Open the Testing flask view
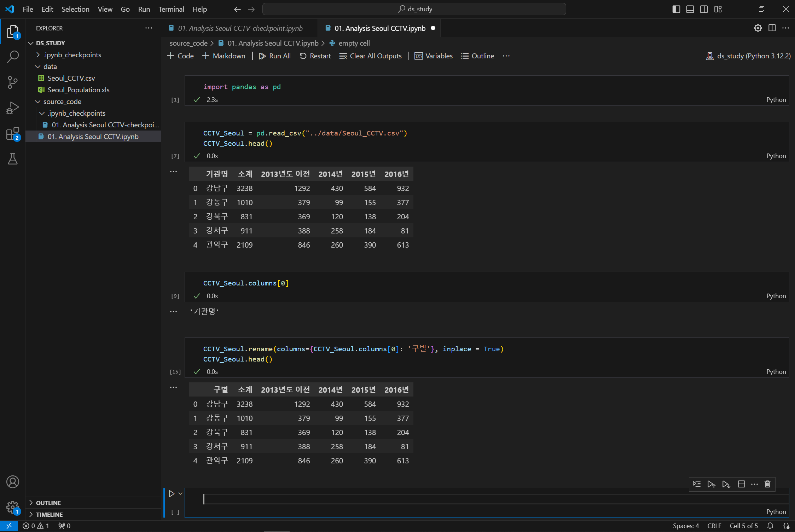This screenshot has width=795, height=532. click(x=13, y=159)
